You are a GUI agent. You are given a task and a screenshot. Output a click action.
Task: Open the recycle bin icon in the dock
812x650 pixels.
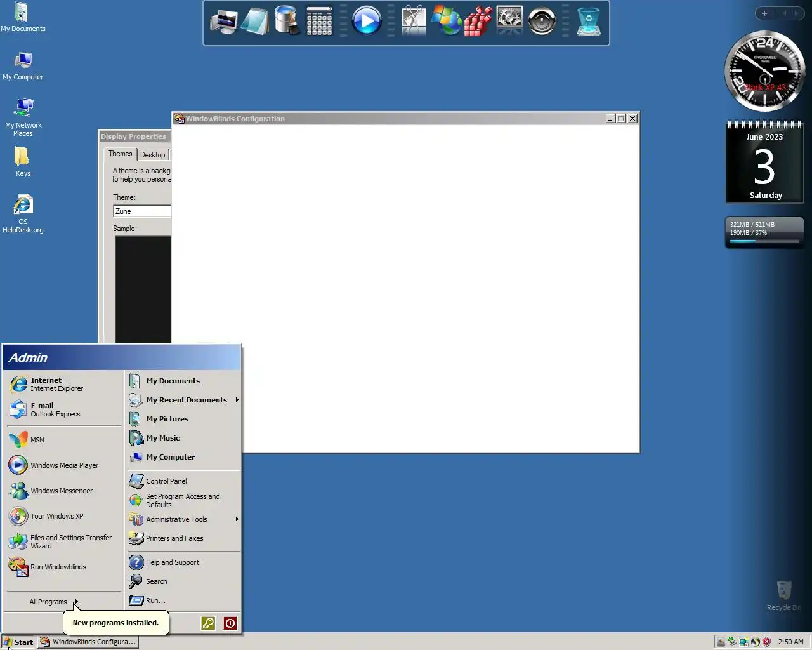point(589,21)
